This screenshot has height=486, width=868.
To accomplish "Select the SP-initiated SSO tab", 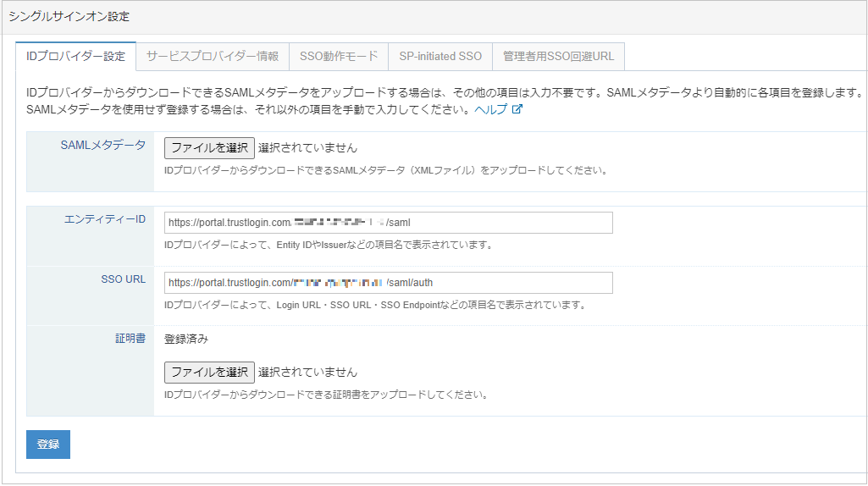I will 440,57.
